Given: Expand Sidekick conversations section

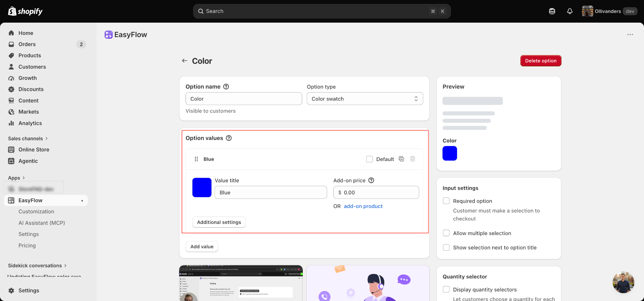Looking at the screenshot, I should click(37, 266).
